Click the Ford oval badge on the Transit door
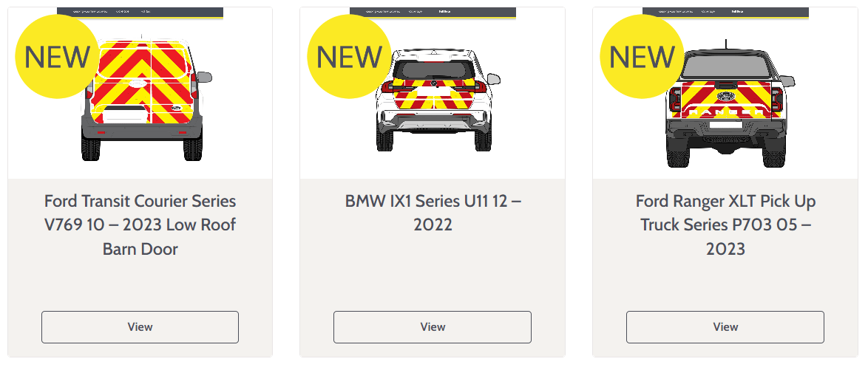Viewport: 868px width, 370px height. tap(175, 107)
